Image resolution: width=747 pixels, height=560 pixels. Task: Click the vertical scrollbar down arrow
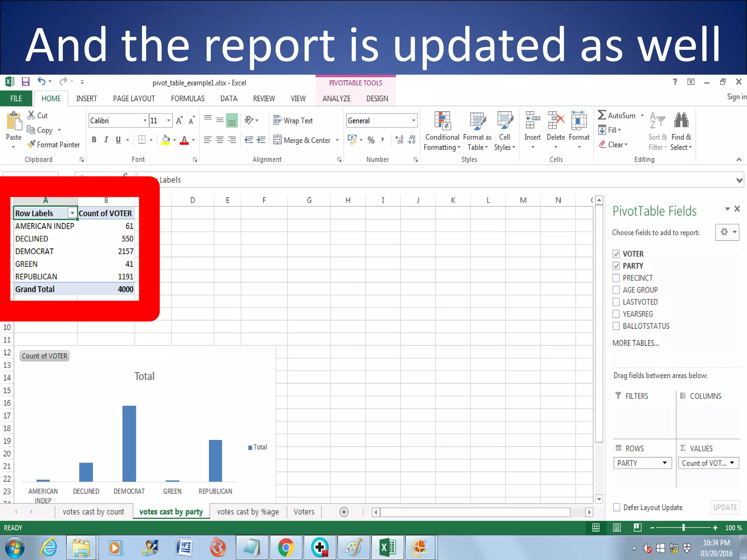(599, 499)
